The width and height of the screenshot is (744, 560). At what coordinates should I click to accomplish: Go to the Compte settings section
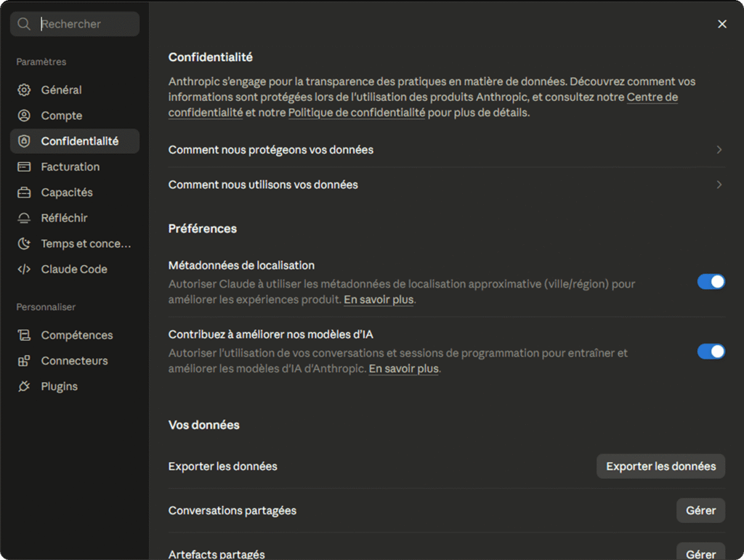pos(75,115)
